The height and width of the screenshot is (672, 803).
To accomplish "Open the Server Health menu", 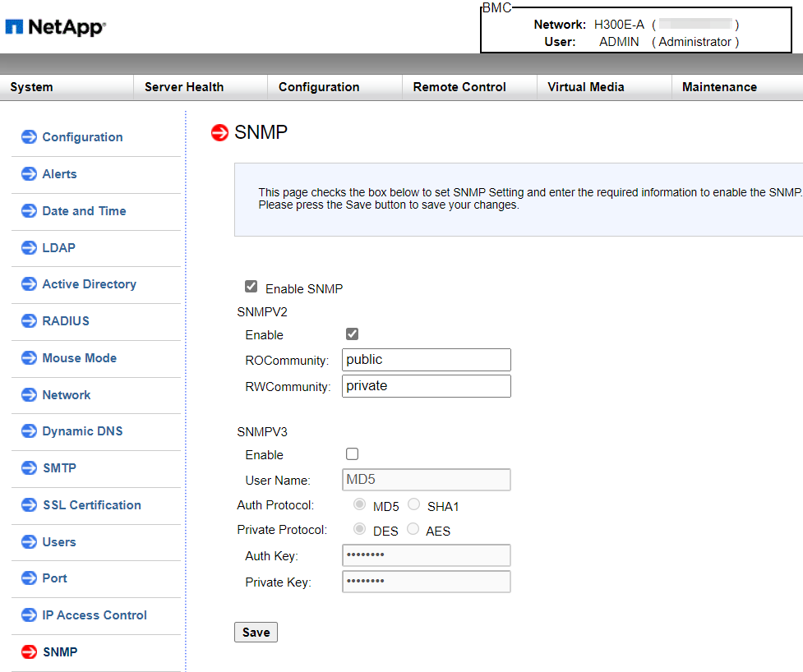I will click(184, 87).
